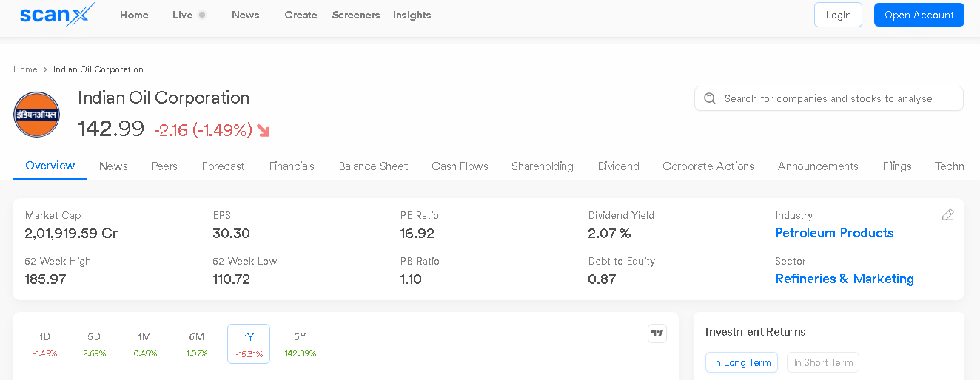
Task: Go to Home in top navigation
Action: pos(134,15)
